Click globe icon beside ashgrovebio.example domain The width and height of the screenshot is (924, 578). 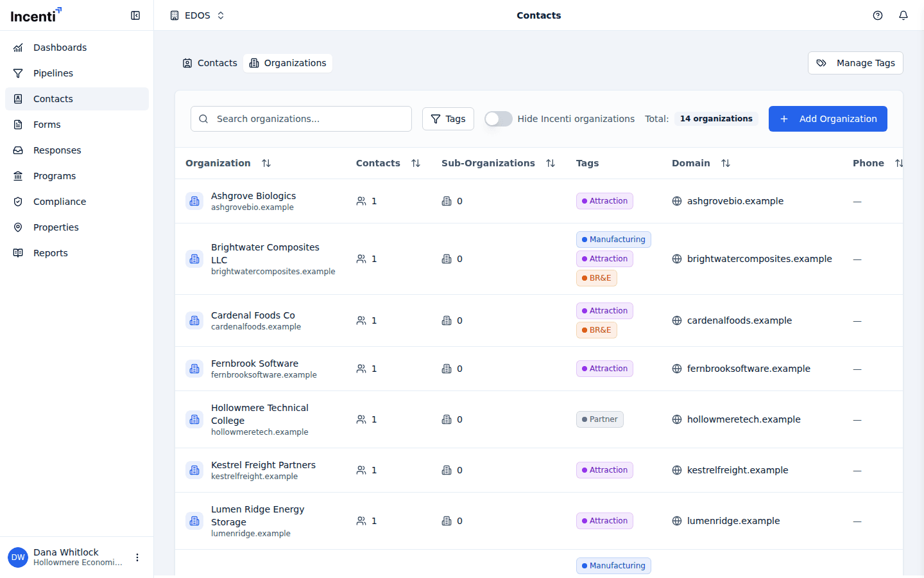(x=677, y=201)
